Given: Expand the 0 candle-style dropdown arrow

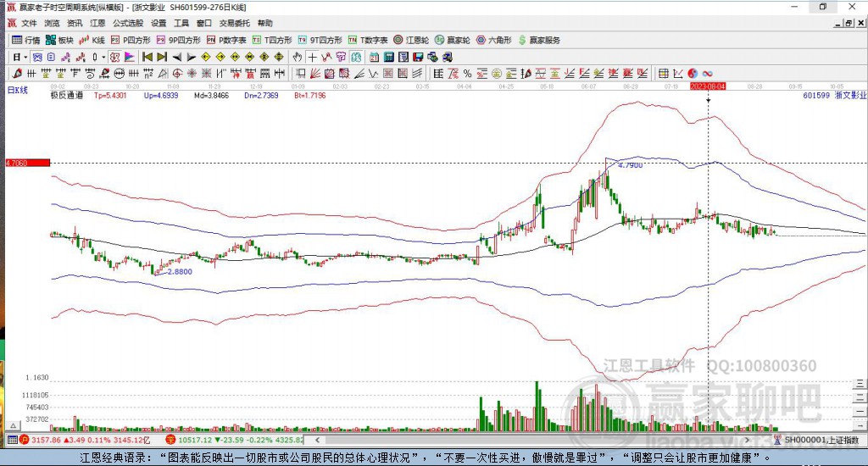Looking at the screenshot, I should [103, 57].
